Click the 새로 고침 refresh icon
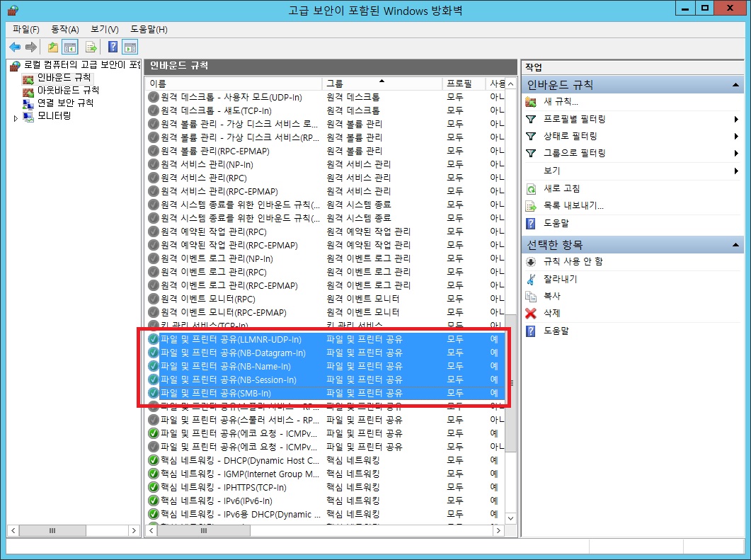Viewport: 751px width, 560px height. 531,189
